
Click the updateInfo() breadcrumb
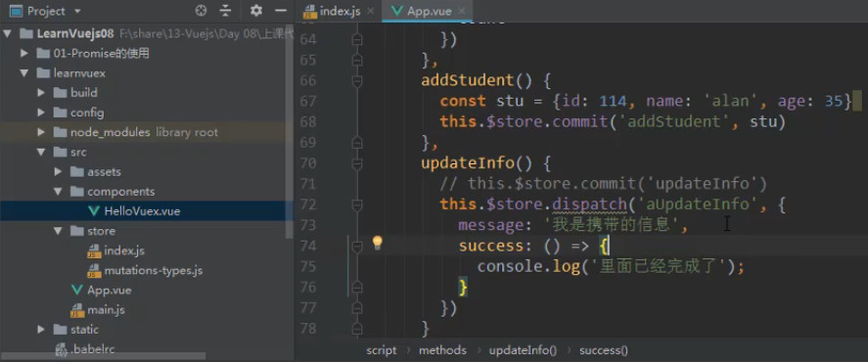click(x=524, y=350)
